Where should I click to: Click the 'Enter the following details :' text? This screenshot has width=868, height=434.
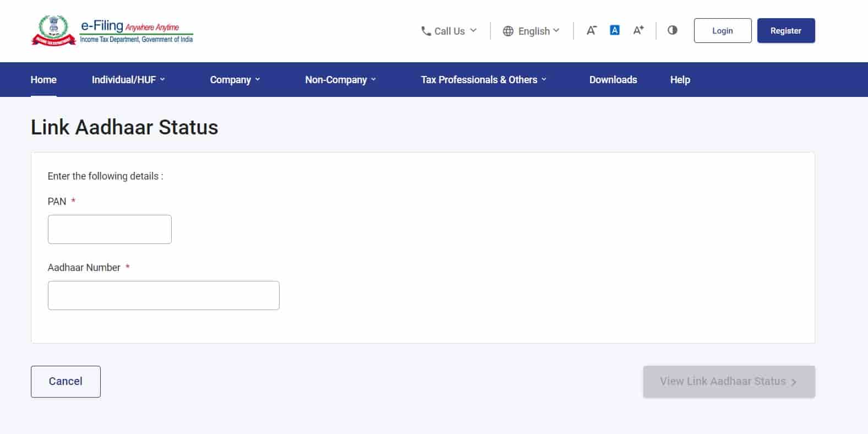click(x=106, y=176)
